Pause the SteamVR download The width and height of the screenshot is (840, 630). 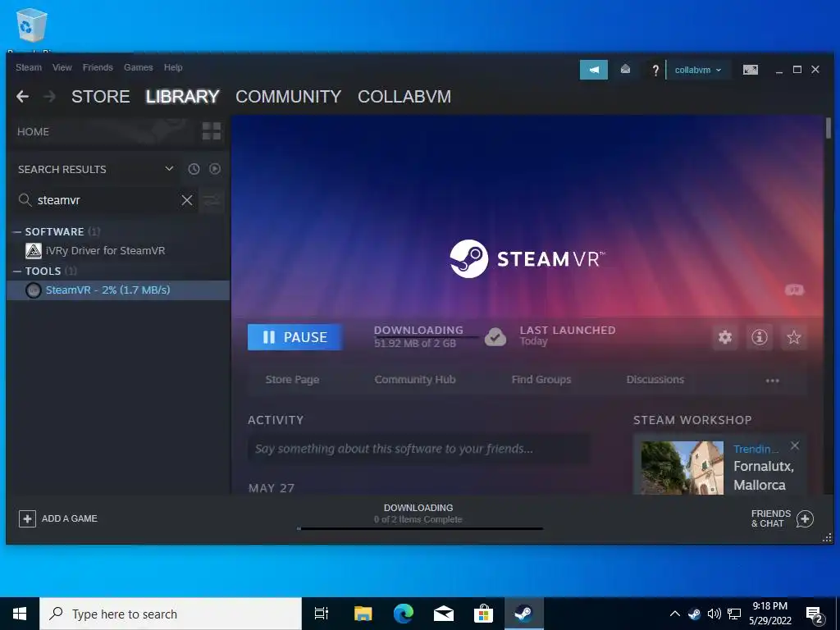point(294,337)
